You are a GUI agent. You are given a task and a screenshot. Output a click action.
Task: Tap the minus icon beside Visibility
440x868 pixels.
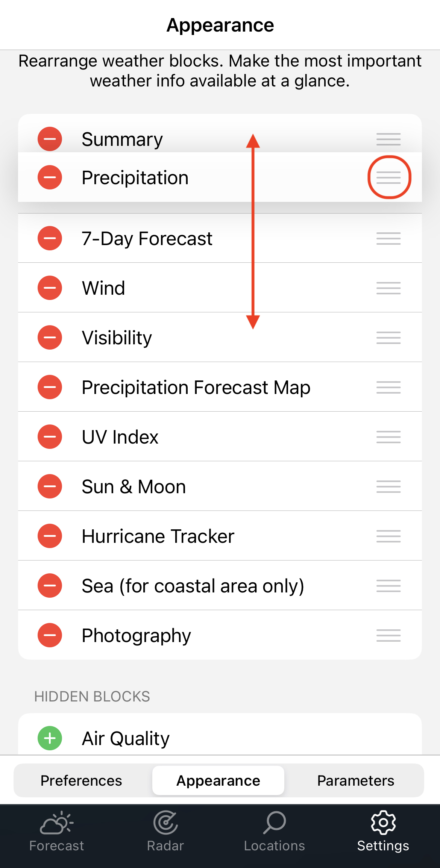[50, 338]
